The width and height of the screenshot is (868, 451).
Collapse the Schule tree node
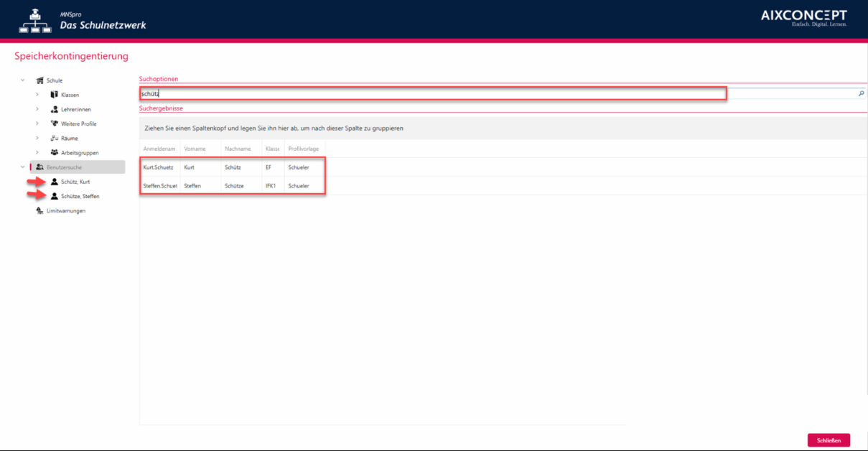[x=22, y=80]
